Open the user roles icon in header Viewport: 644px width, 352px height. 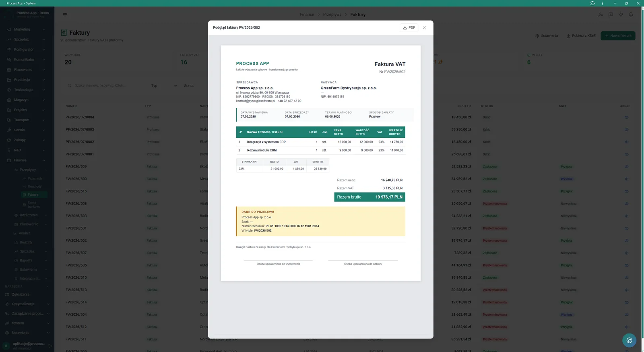pyautogui.click(x=601, y=14)
